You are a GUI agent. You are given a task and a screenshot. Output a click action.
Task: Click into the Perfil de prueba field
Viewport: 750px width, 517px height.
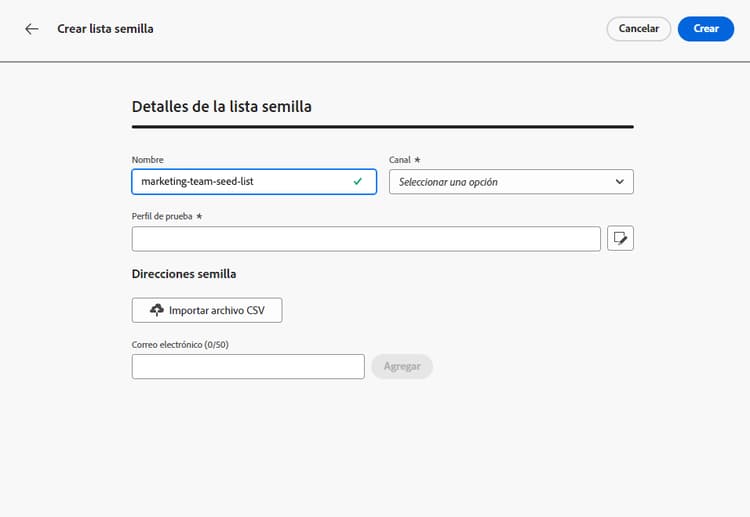(x=366, y=239)
